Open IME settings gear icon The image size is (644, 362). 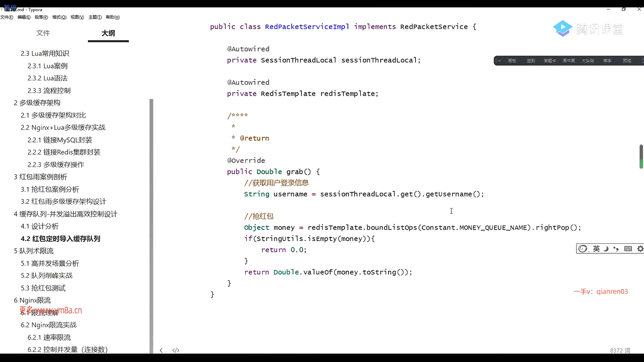coord(640,249)
